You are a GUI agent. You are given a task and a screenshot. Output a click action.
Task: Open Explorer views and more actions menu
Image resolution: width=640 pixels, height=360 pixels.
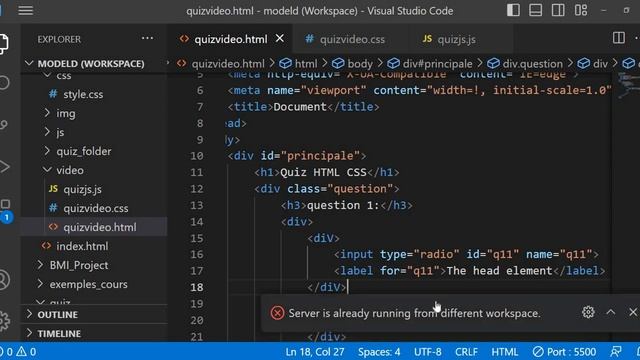pyautogui.click(x=147, y=39)
